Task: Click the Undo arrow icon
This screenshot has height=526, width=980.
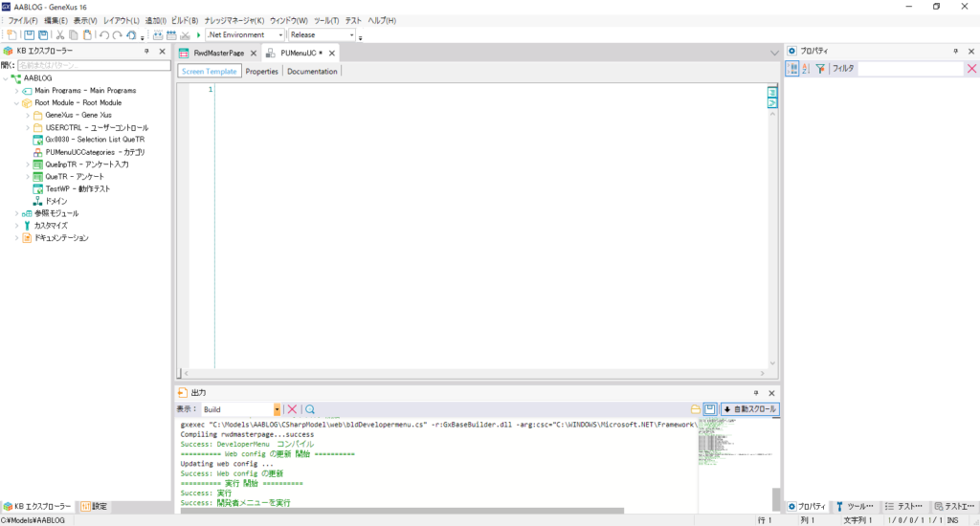Action: 104,35
